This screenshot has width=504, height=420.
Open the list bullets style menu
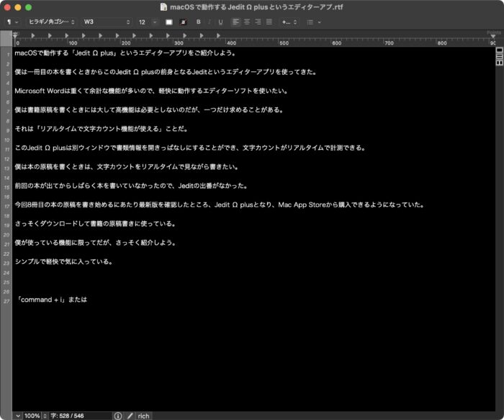tap(313, 22)
